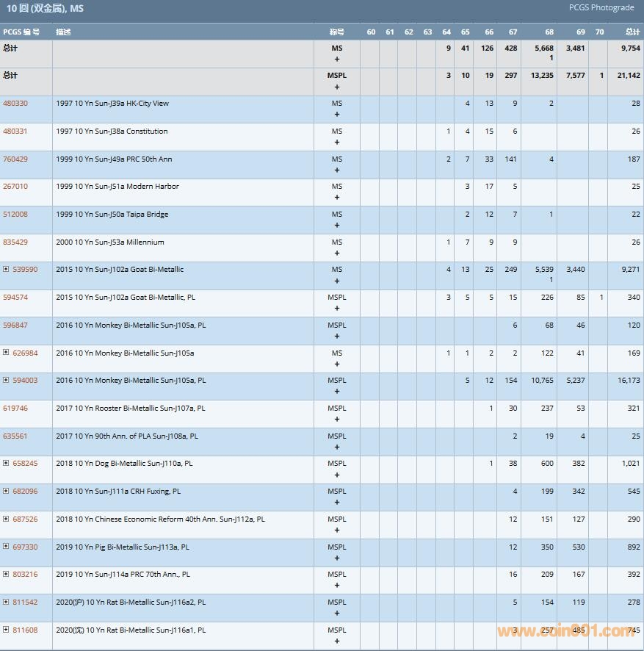Expand row 658245 Dog Bi-Metallic

click(6, 463)
